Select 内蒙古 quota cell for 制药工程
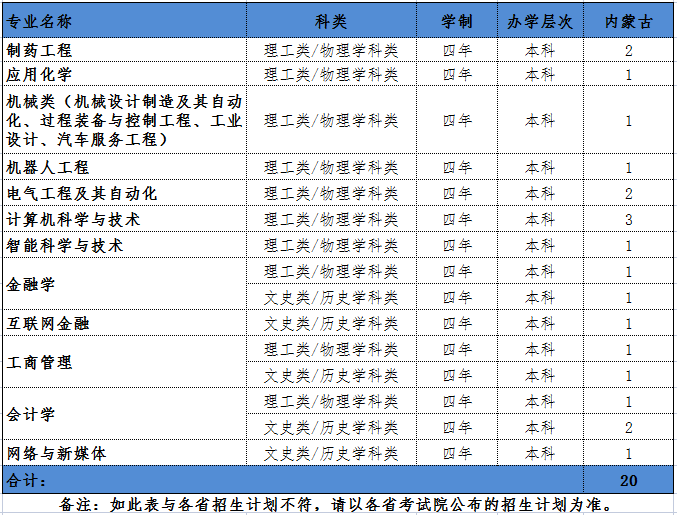The width and height of the screenshot is (677, 515). coord(629,50)
